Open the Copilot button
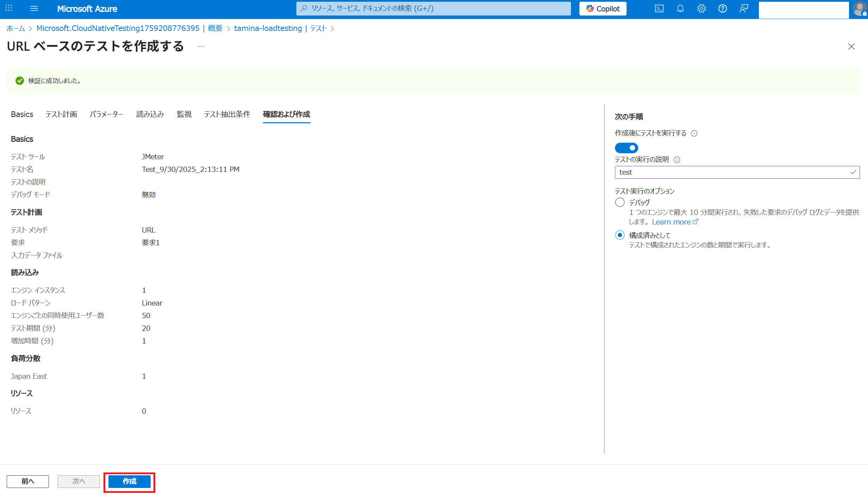 tap(603, 9)
